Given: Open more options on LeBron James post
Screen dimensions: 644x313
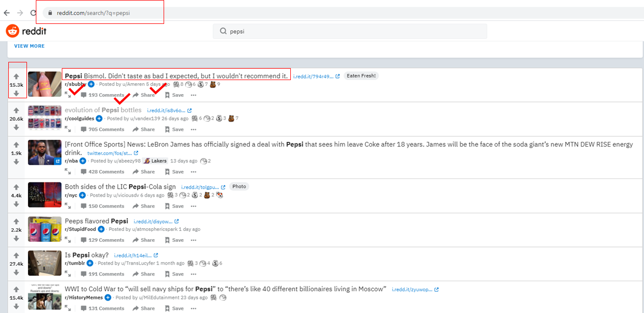Looking at the screenshot, I should (193, 172).
